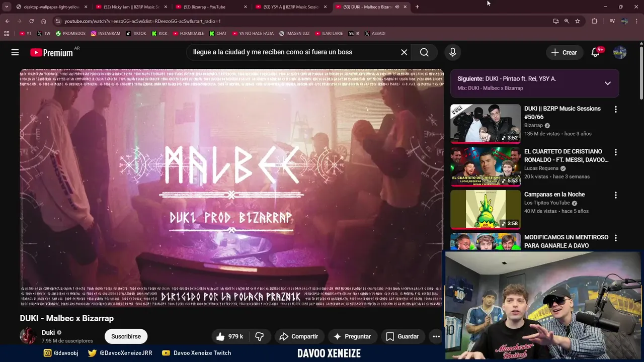This screenshot has height=362, width=644.
Task: Bookmark this page with star
Action: (x=578, y=21)
